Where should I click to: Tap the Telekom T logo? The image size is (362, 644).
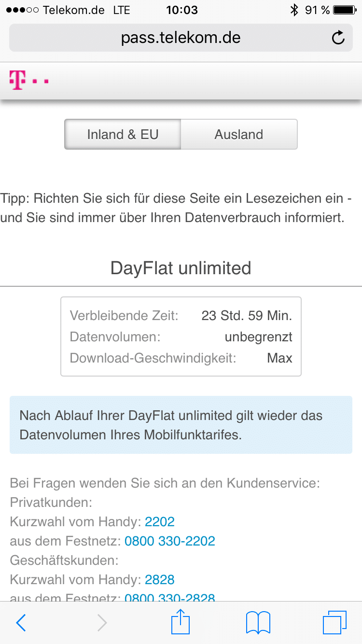pos(18,80)
